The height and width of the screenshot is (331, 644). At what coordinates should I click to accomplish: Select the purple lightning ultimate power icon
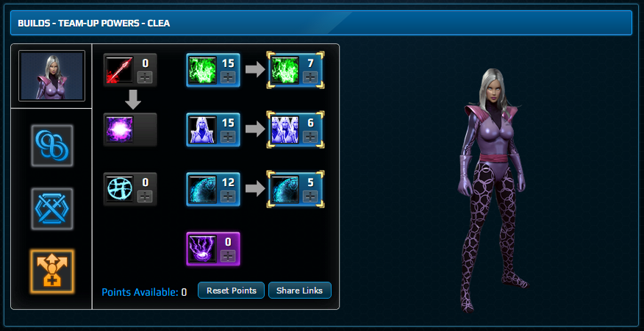[x=202, y=249]
